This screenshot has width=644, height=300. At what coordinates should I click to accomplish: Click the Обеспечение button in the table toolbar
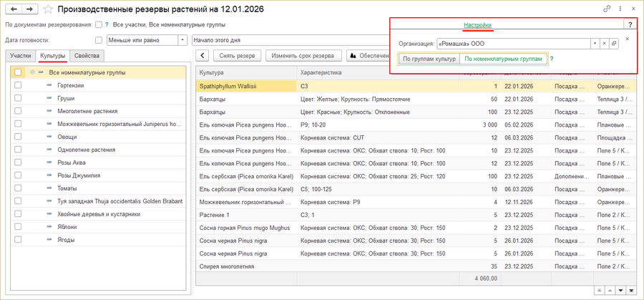coord(369,55)
